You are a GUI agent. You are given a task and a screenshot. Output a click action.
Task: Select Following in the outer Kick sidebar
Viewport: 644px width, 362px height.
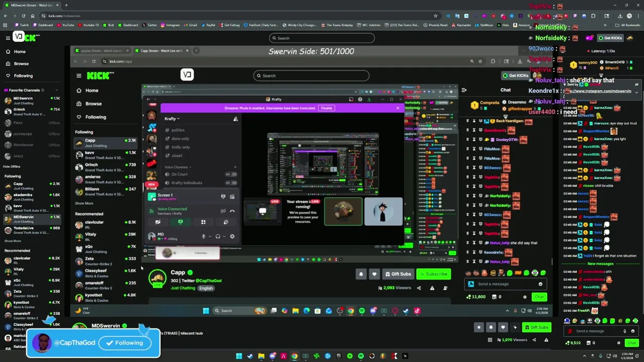[23, 75]
